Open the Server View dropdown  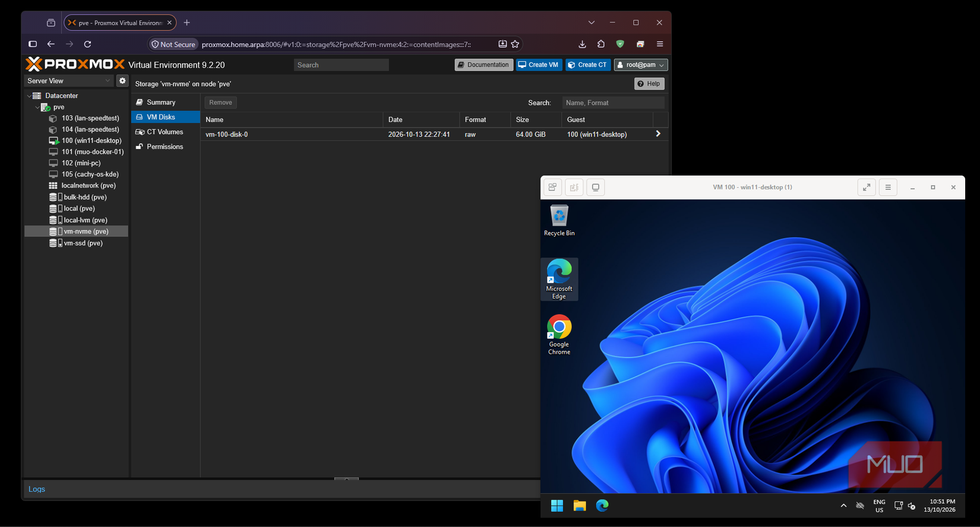(69, 81)
